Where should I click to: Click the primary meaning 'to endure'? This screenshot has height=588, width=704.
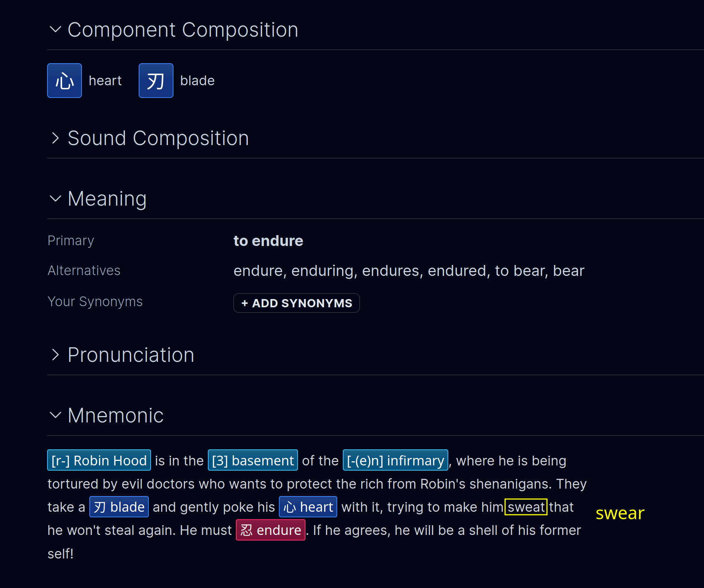click(268, 241)
